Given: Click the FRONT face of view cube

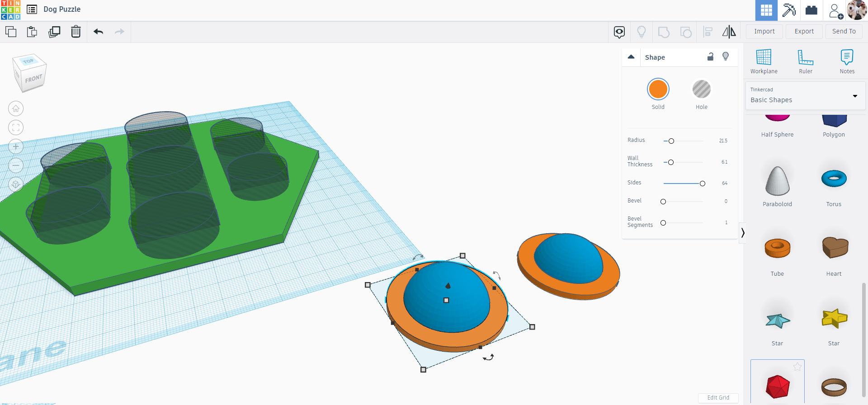Looking at the screenshot, I should tap(33, 79).
